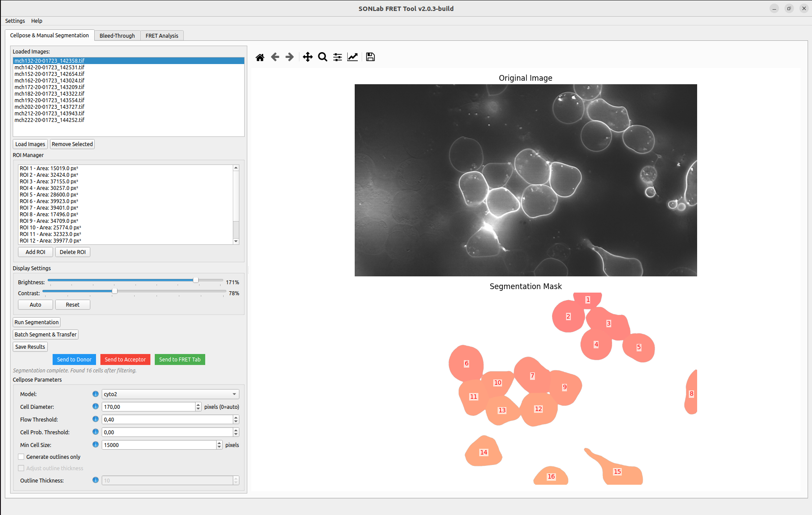The image size is (812, 515).
Task: Go forward to next view arrow
Action: (289, 57)
